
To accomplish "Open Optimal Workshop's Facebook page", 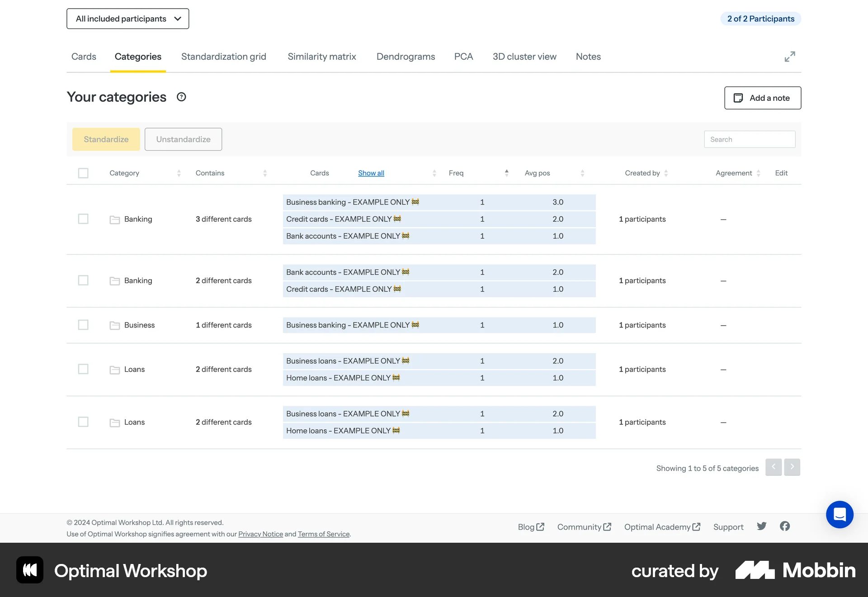I will tap(784, 526).
